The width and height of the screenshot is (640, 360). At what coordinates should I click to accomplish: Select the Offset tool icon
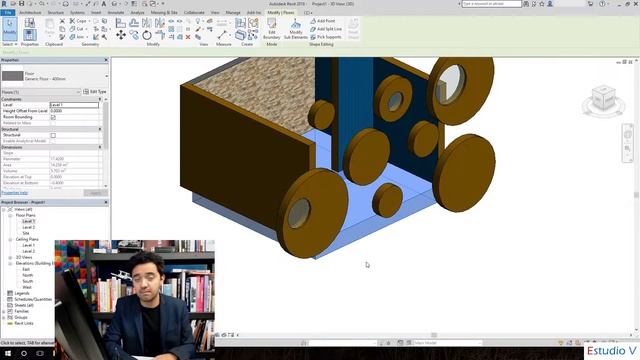134,23
